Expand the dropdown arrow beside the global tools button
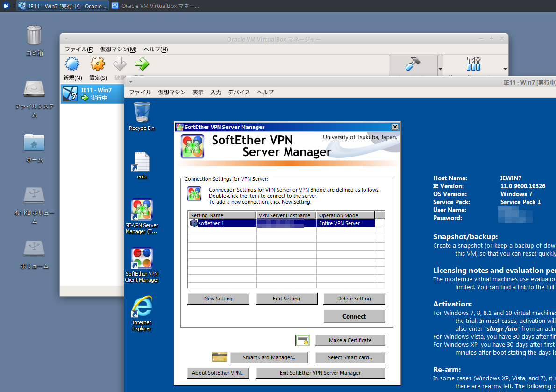The width and height of the screenshot is (556, 392). (505, 69)
